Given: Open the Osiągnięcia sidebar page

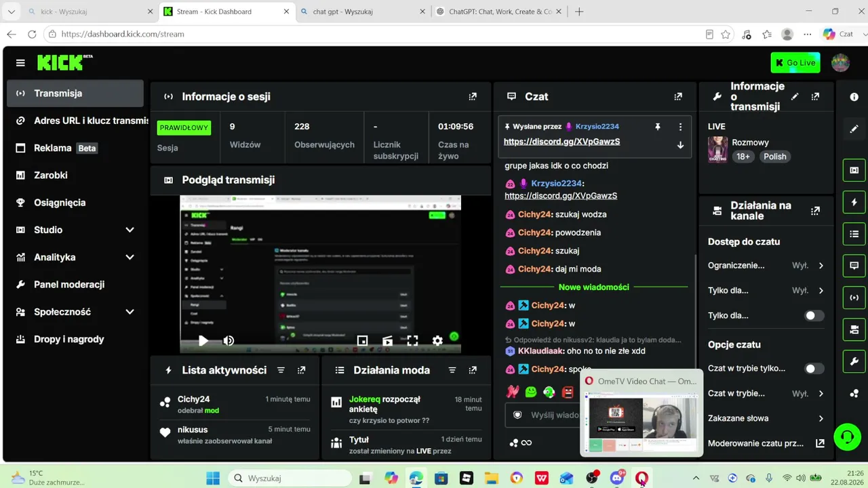Looking at the screenshot, I should coord(75,203).
